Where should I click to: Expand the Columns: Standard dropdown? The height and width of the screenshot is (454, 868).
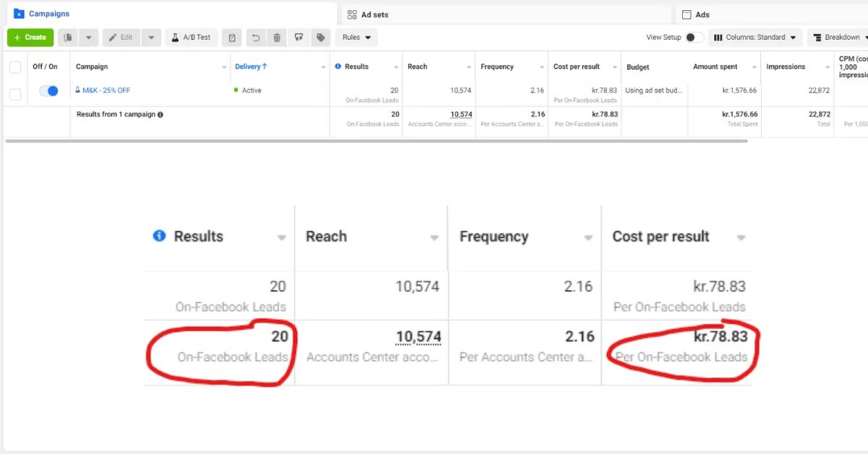tap(755, 38)
